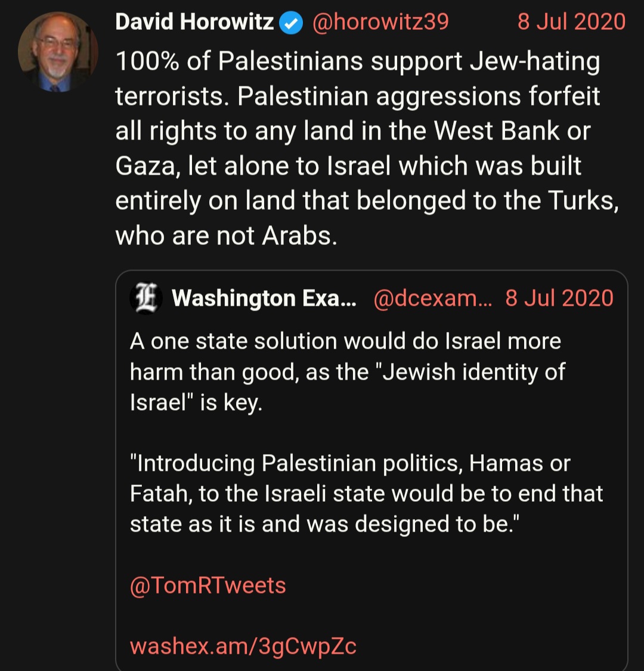Click the quoted tweet's 8 Jul 2020 date
The image size is (644, 671).
tap(559, 298)
